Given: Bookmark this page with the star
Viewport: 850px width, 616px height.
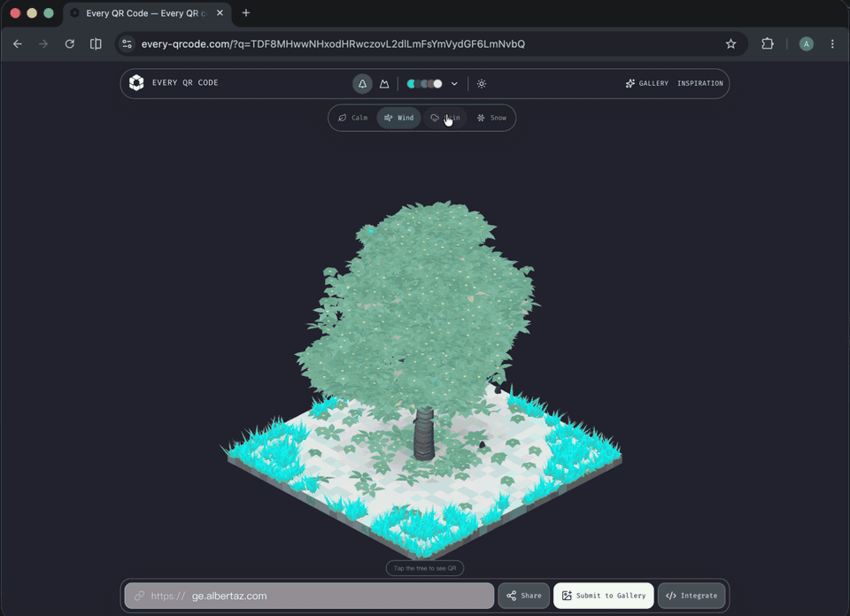Looking at the screenshot, I should pos(730,44).
